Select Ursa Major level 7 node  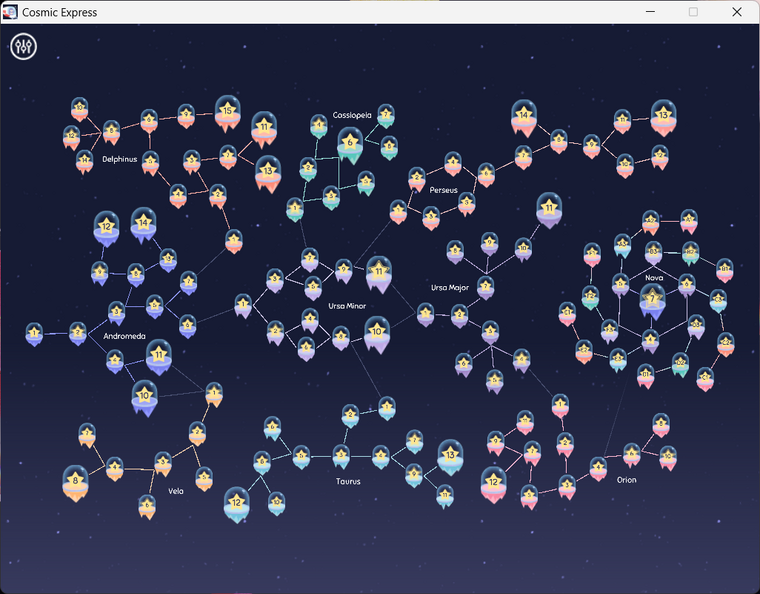pyautogui.click(x=486, y=288)
